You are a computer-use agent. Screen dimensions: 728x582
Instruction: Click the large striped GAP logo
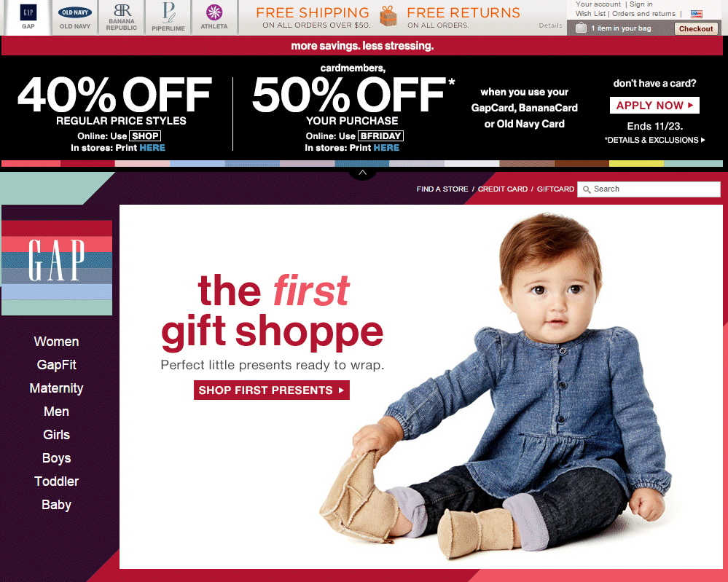[57, 268]
